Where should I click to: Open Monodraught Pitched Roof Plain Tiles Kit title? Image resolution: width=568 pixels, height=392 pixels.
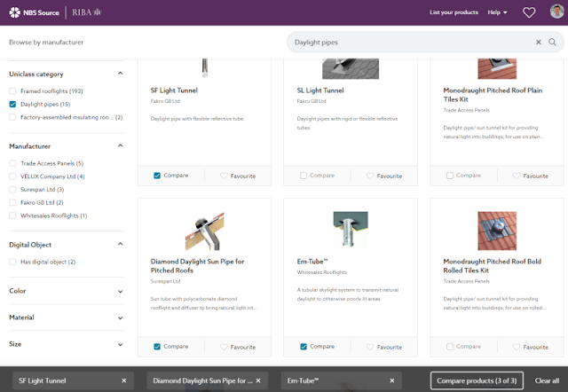(493, 95)
